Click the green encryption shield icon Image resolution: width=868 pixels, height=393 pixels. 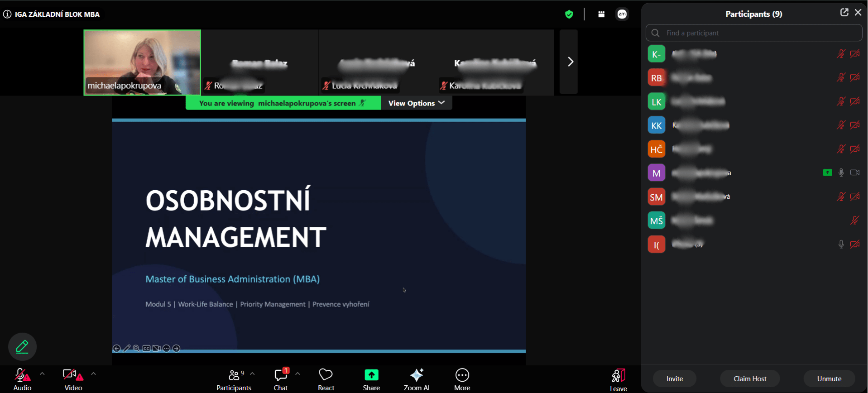click(x=569, y=14)
